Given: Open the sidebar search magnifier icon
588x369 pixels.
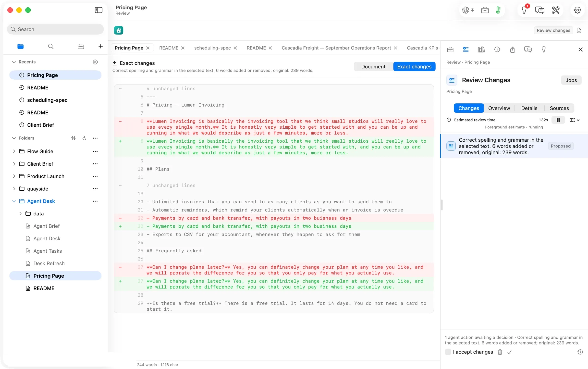Looking at the screenshot, I should (51, 46).
